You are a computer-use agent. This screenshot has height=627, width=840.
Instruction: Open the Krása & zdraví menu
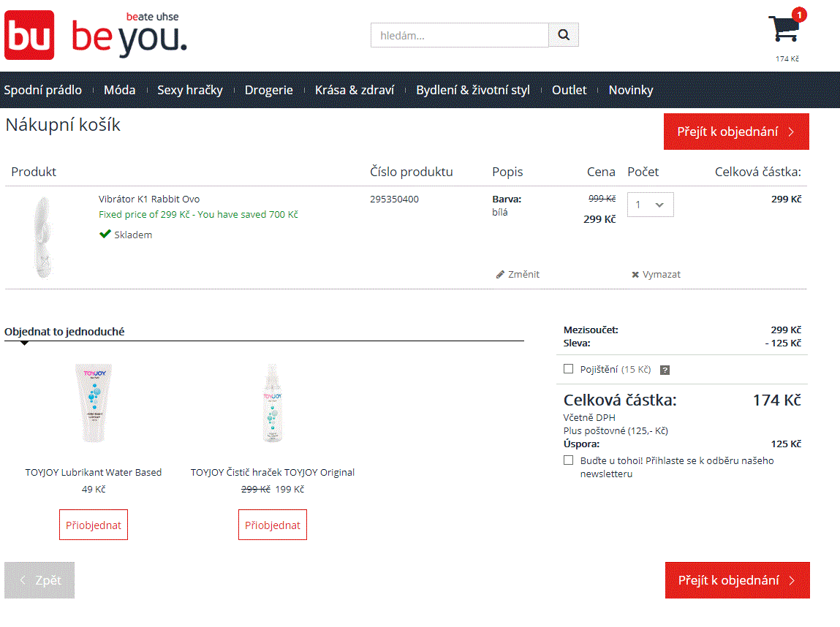click(x=355, y=90)
